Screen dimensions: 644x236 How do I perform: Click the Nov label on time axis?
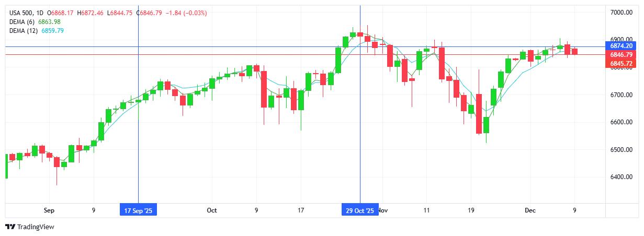383,210
